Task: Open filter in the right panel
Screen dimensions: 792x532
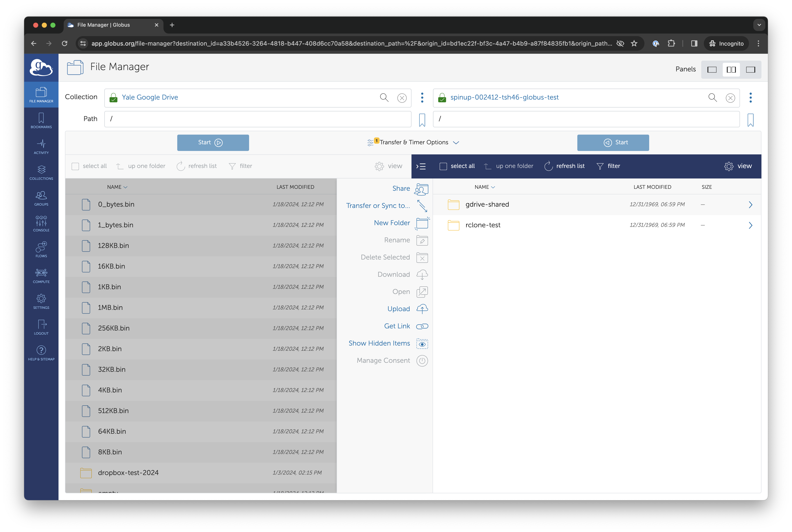Action: 608,166
